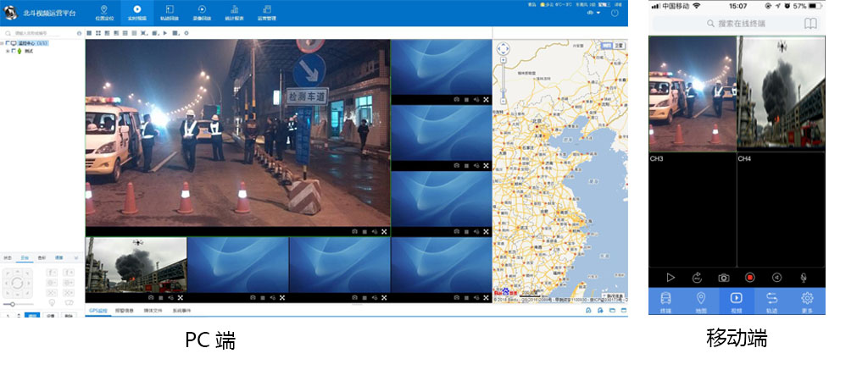
Task: Select the real-time video tab in top bar
Action: point(136,12)
